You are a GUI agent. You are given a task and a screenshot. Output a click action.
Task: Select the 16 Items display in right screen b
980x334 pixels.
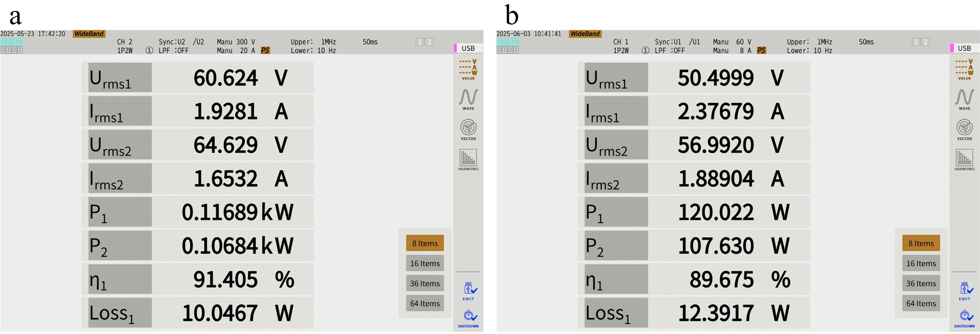point(921,263)
